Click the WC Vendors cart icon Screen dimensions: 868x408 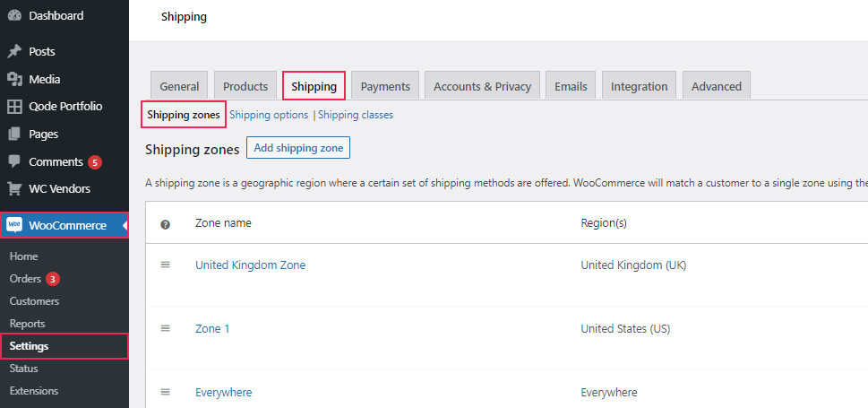click(x=14, y=189)
